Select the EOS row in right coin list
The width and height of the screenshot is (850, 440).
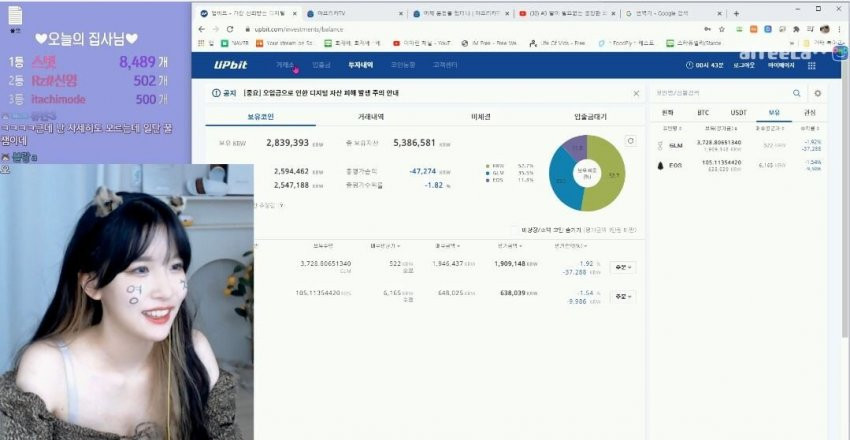[x=739, y=166]
